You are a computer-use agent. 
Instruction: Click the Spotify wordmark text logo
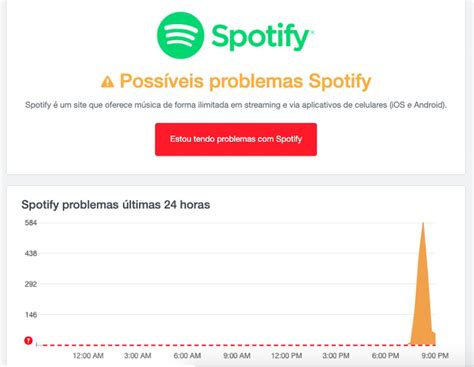pyautogui.click(x=262, y=38)
